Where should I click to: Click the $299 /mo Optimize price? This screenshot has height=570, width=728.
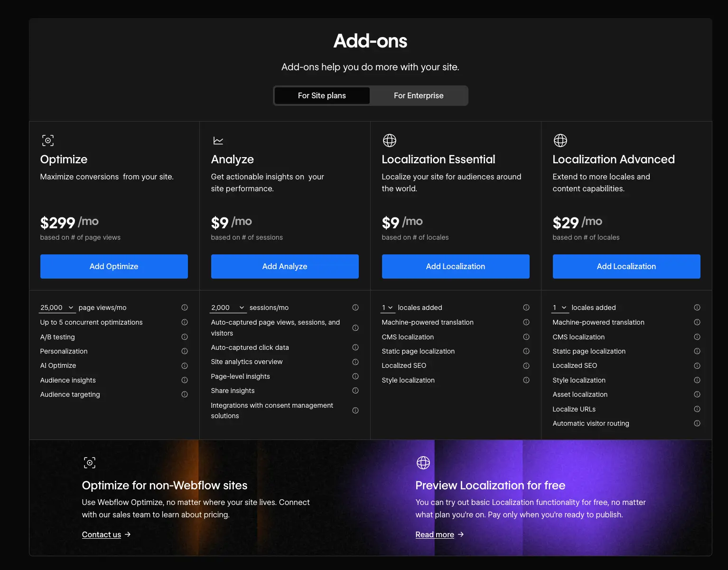[69, 222]
